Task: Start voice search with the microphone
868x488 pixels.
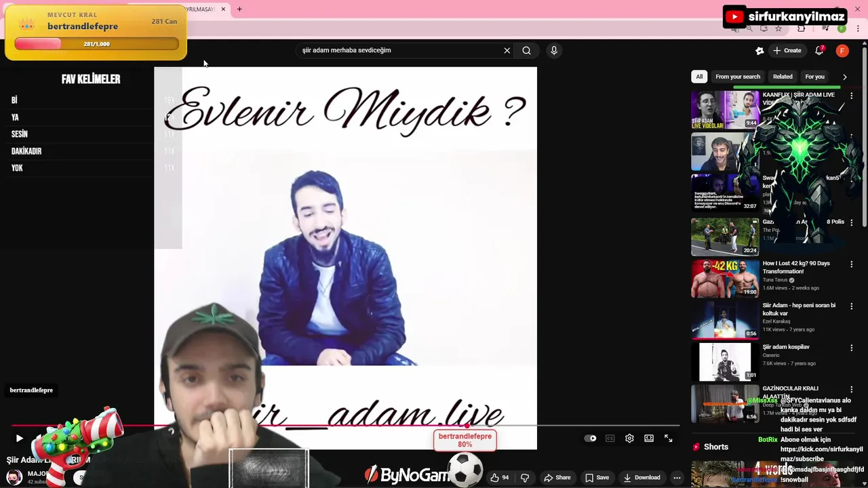Action: (554, 50)
